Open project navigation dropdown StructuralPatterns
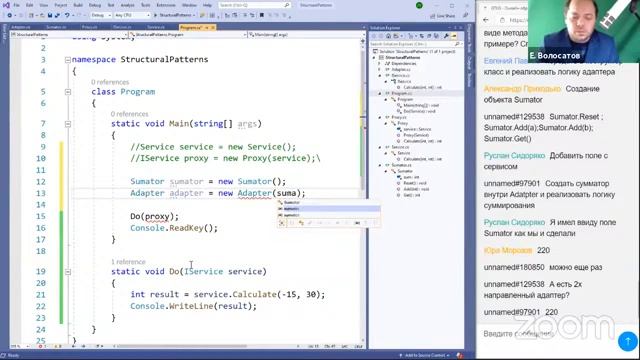Image resolution: width=640 pixels, height=360 pixels. point(69,35)
